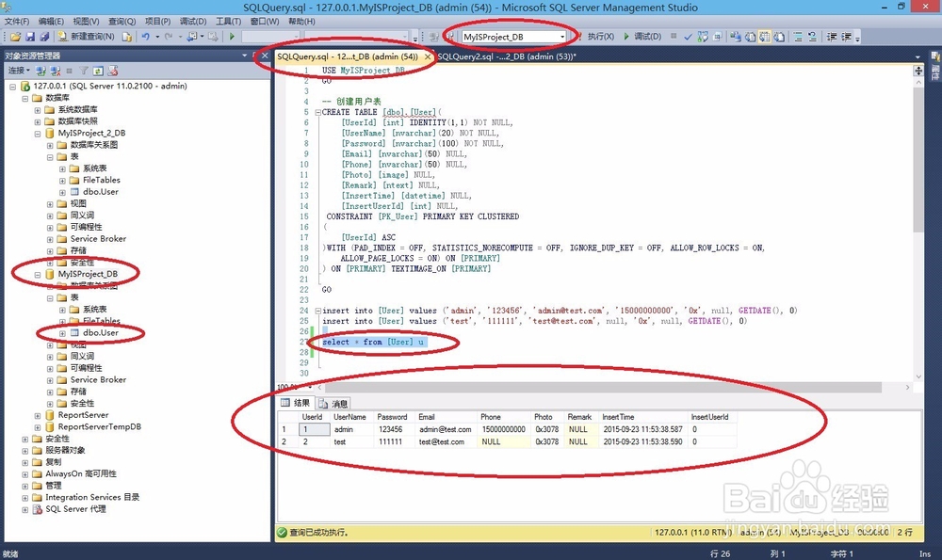Toggle Results to File icon
Screen dimensions: 942x560
tap(779, 37)
